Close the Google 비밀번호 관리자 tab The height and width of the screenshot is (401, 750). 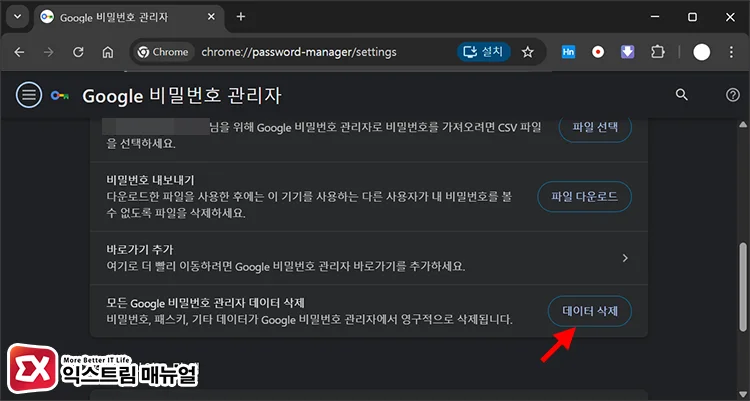(211, 17)
